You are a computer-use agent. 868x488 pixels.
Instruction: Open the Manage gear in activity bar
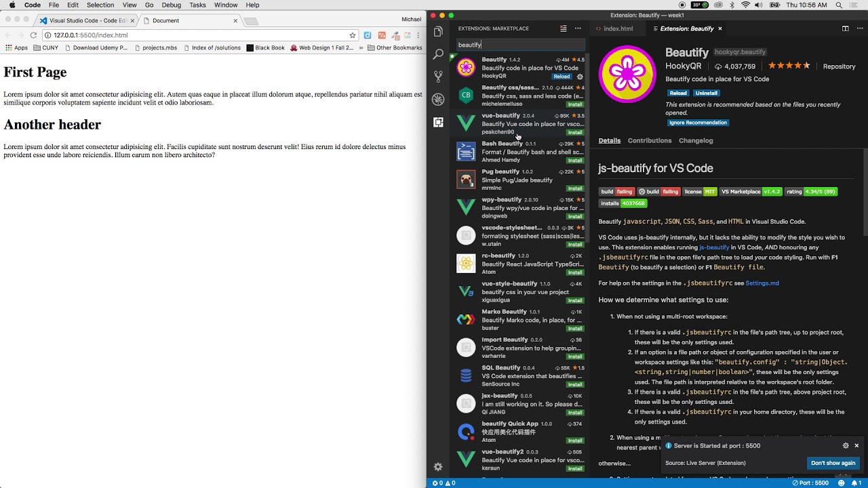point(438,467)
